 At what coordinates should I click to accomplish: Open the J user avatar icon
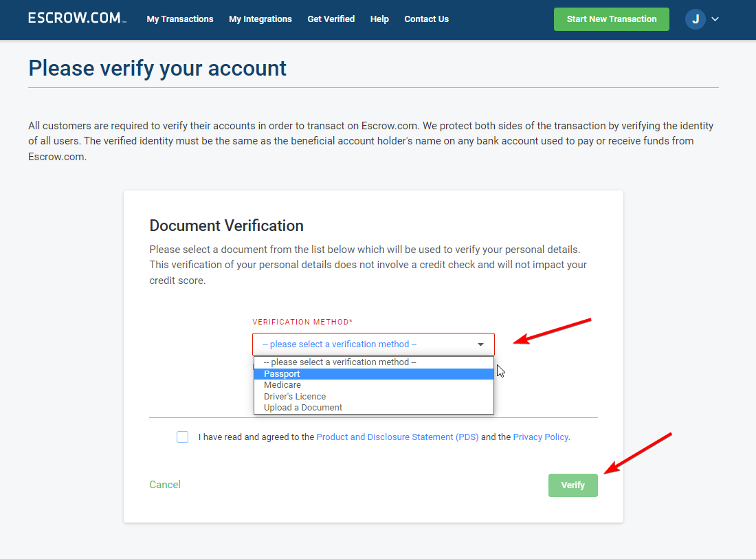696,19
